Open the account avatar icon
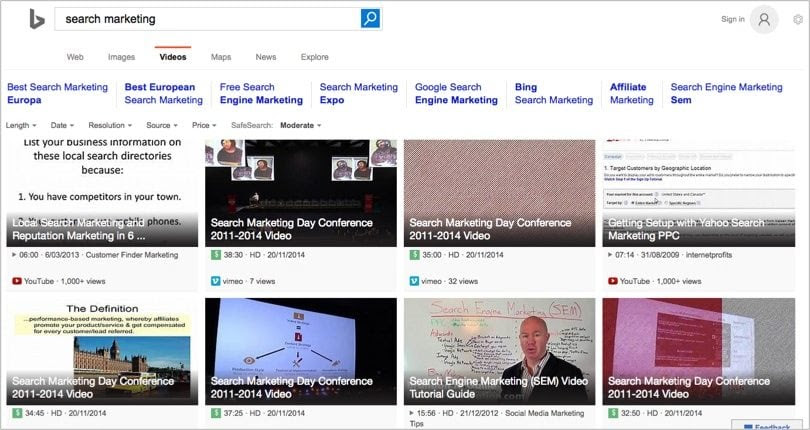The height and width of the screenshot is (430, 810). [x=764, y=20]
